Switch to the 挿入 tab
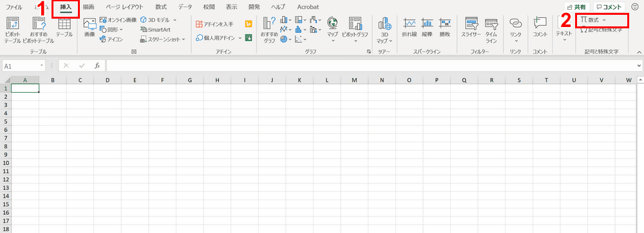 click(x=66, y=7)
